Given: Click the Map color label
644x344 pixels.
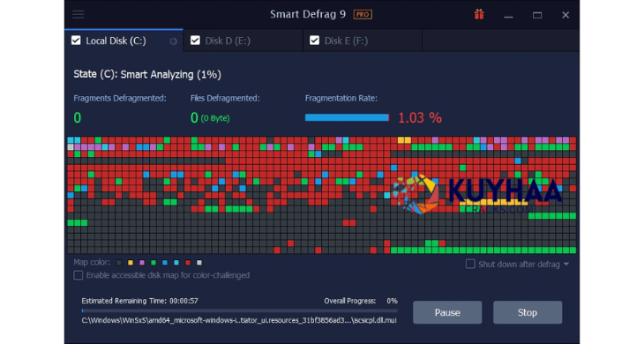Looking at the screenshot, I should (x=92, y=262).
